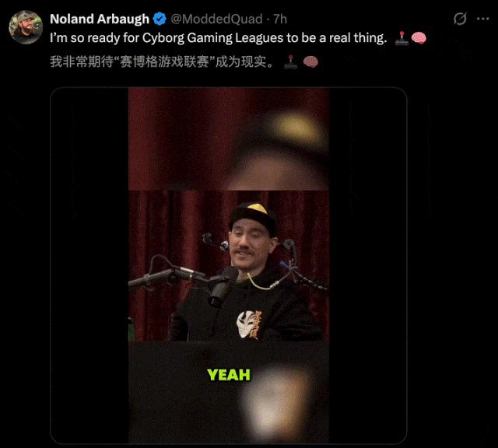Click the brain emoji after 'real thing.'
498x448 pixels.
click(419, 38)
